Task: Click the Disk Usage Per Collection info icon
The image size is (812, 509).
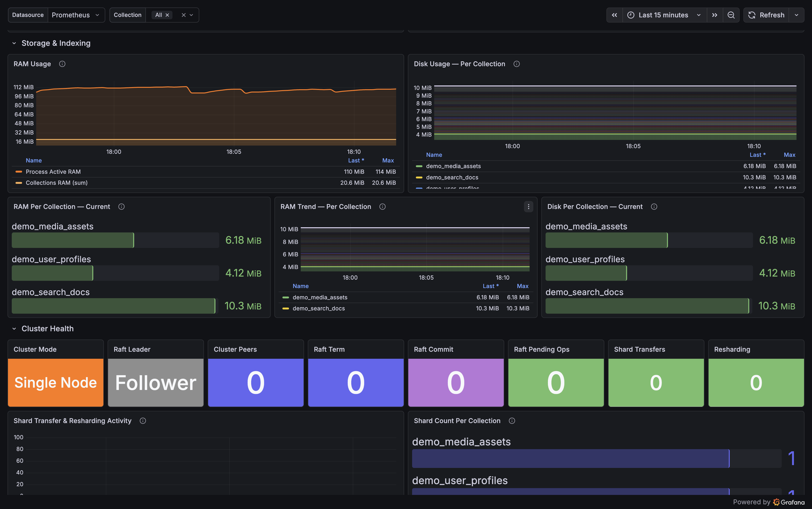Action: click(x=516, y=64)
